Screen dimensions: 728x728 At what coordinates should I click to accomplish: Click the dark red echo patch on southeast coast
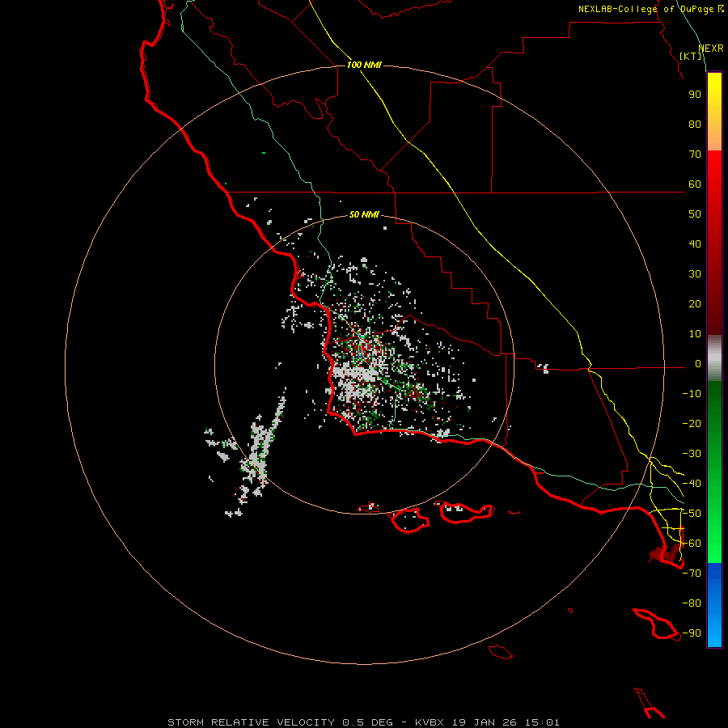665,553
